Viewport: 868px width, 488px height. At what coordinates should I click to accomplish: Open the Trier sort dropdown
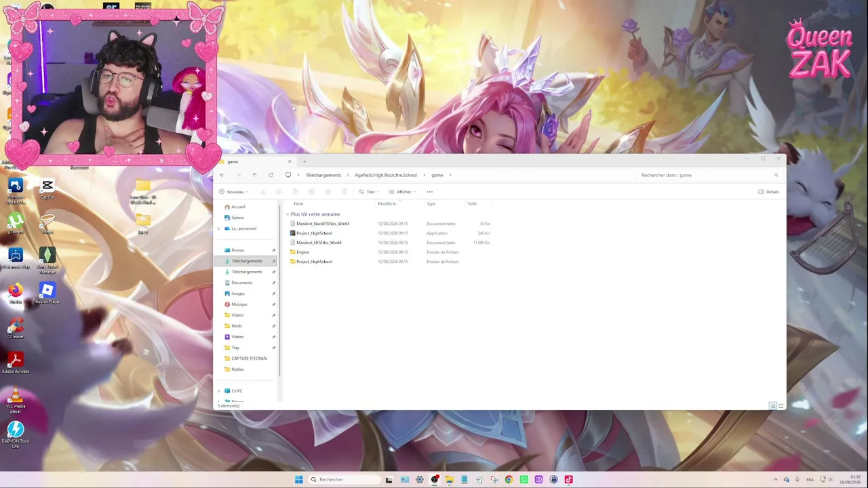click(x=368, y=192)
